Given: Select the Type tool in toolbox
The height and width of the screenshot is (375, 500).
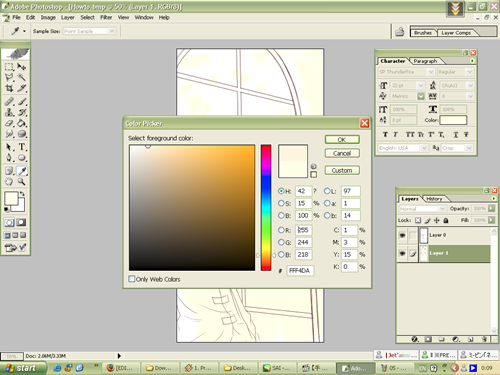Looking at the screenshot, I should [x=22, y=147].
